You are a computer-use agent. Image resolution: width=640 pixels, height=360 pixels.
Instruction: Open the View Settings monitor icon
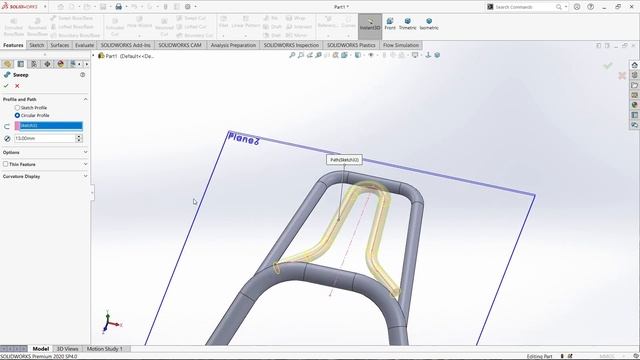[x=415, y=55]
